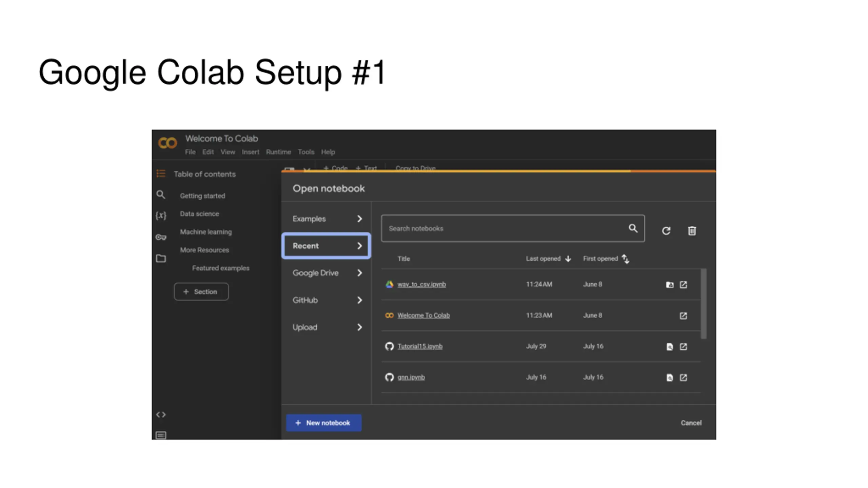Expand the Google Drive section chevron
This screenshot has height=488, width=868.
(359, 273)
